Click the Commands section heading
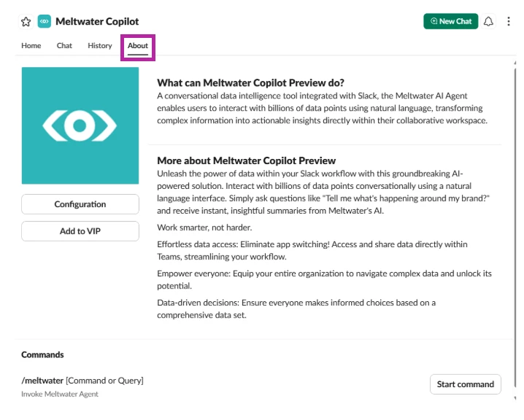 click(42, 354)
